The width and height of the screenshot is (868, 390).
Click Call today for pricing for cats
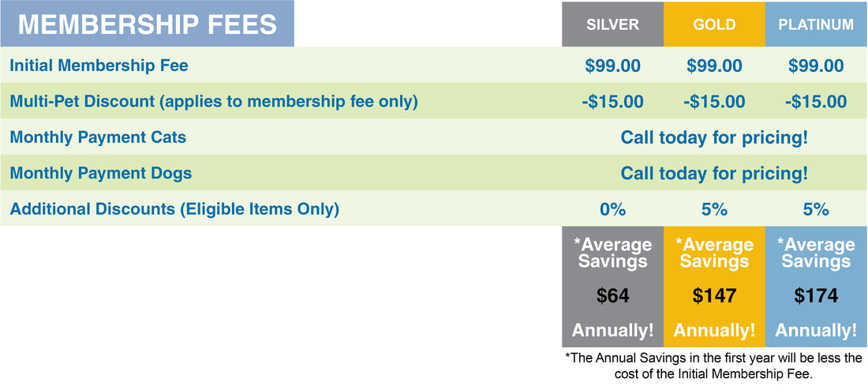tap(714, 137)
